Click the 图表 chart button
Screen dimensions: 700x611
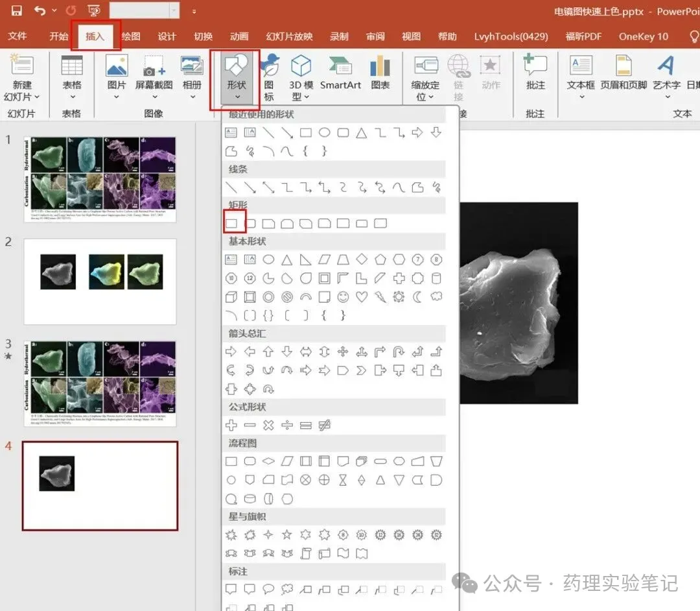tap(380, 73)
